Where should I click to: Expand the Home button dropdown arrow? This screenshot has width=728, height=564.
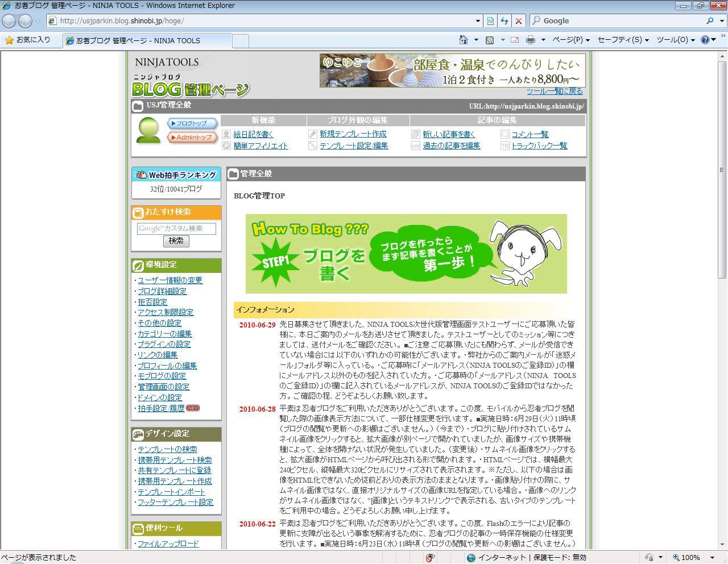[x=476, y=40]
